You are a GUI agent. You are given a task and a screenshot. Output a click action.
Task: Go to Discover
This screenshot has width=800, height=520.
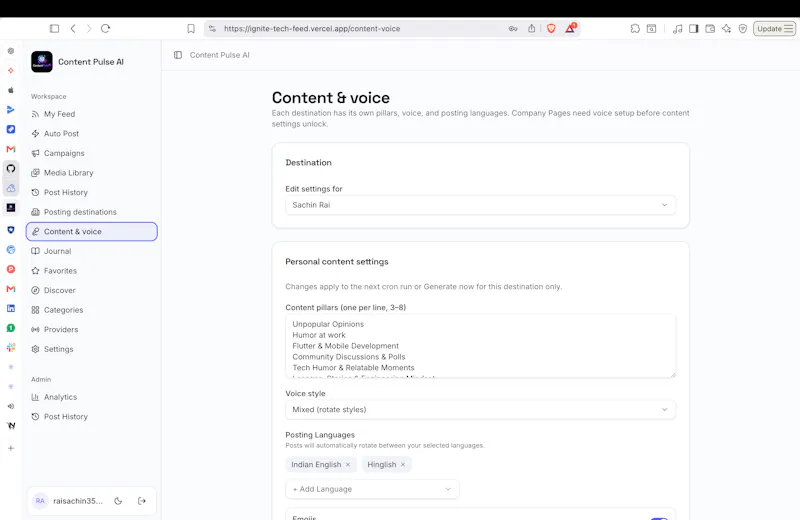coord(92,290)
